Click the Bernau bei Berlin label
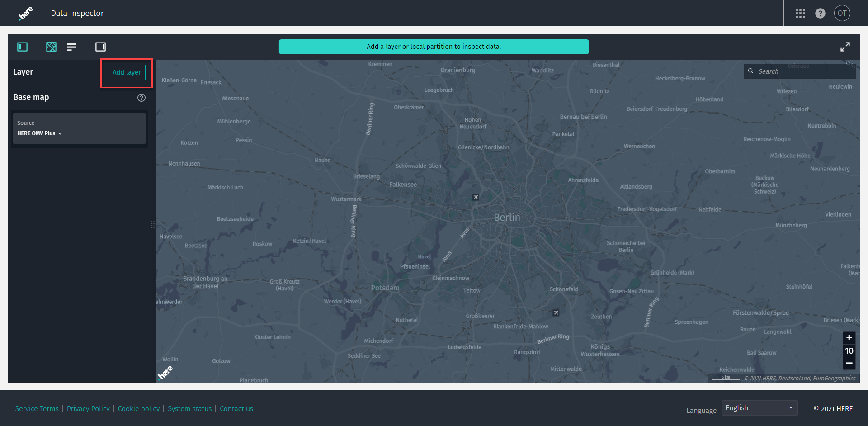Screen dimensions: 868x426 (584, 117)
